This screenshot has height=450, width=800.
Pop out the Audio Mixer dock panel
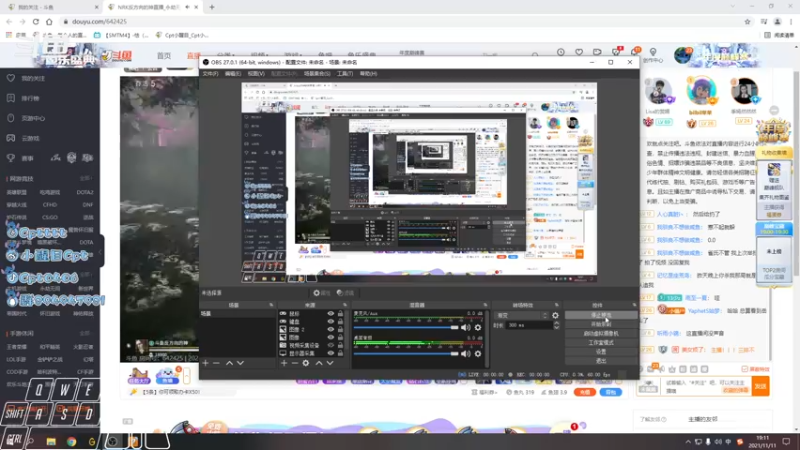(485, 305)
